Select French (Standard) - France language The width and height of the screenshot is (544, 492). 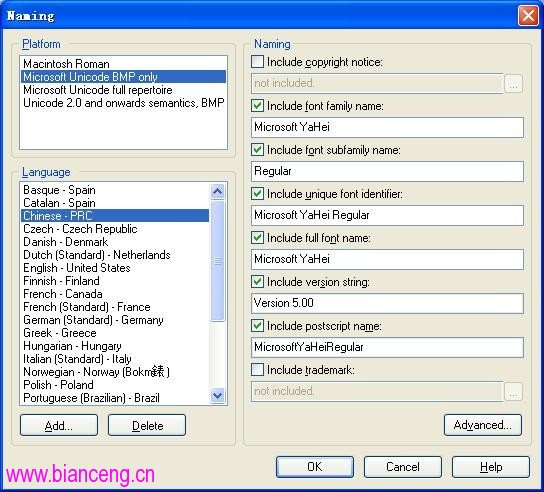point(115,307)
